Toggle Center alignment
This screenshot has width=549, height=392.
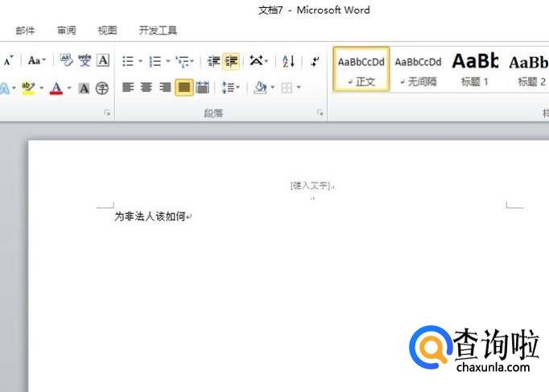(x=146, y=87)
